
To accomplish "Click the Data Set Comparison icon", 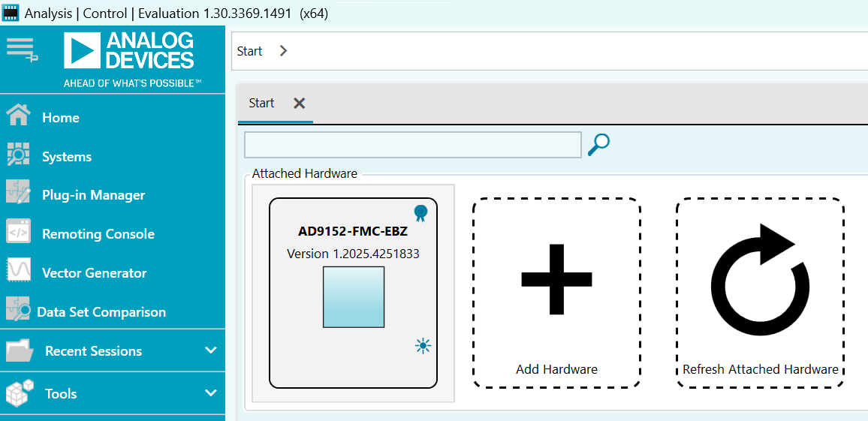I will [18, 311].
